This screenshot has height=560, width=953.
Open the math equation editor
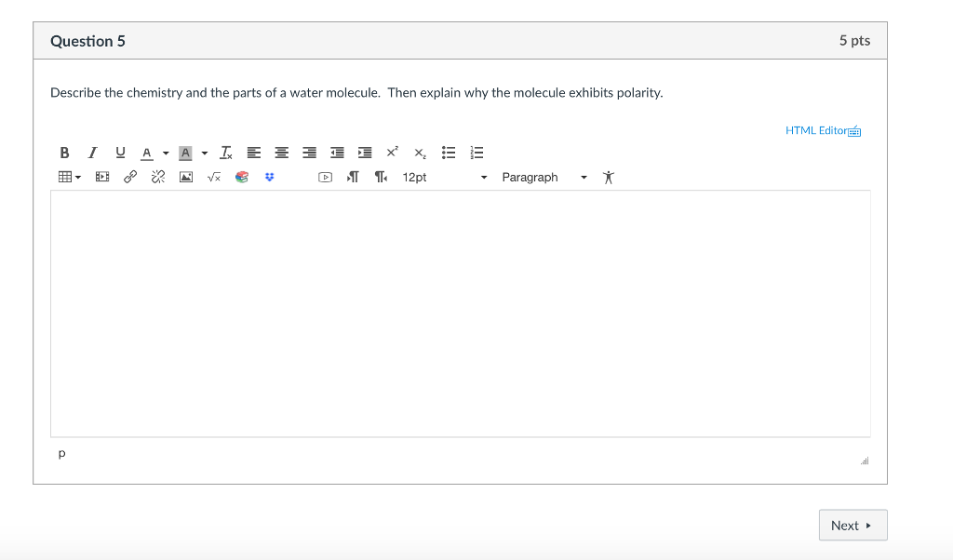(214, 177)
